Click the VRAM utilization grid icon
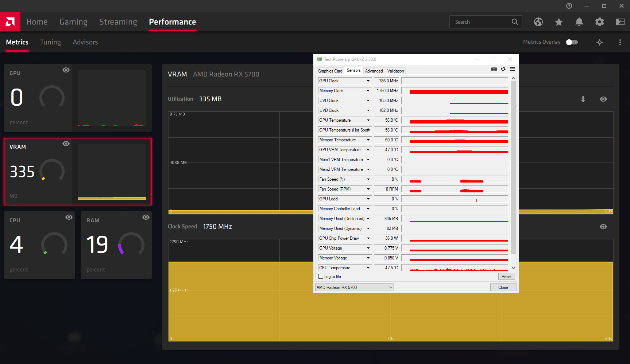630x364 pixels. tap(583, 99)
